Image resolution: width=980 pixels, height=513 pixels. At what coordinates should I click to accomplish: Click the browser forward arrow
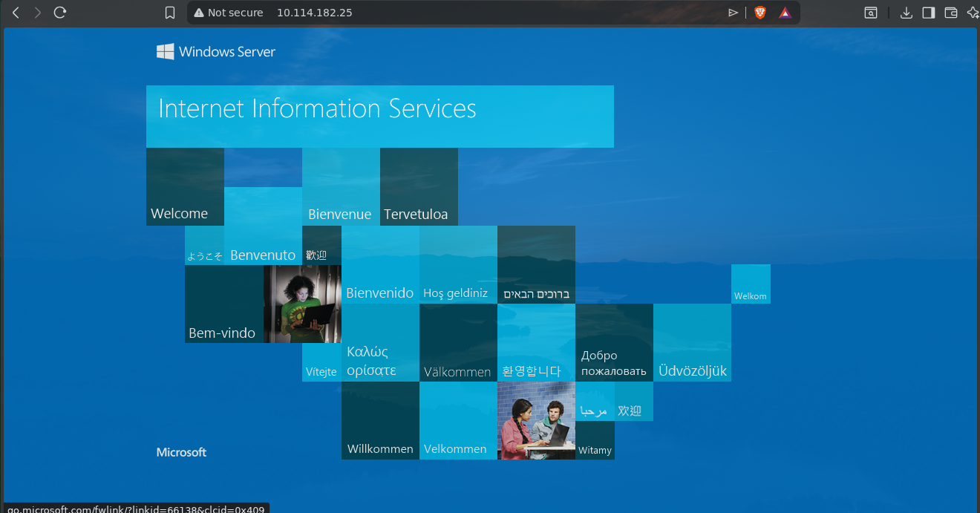(38, 13)
